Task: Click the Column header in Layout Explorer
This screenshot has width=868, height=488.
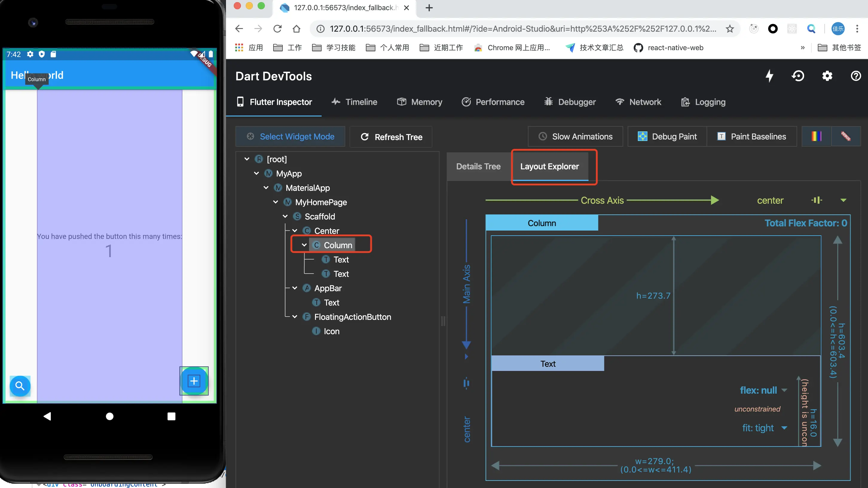Action: coord(542,223)
